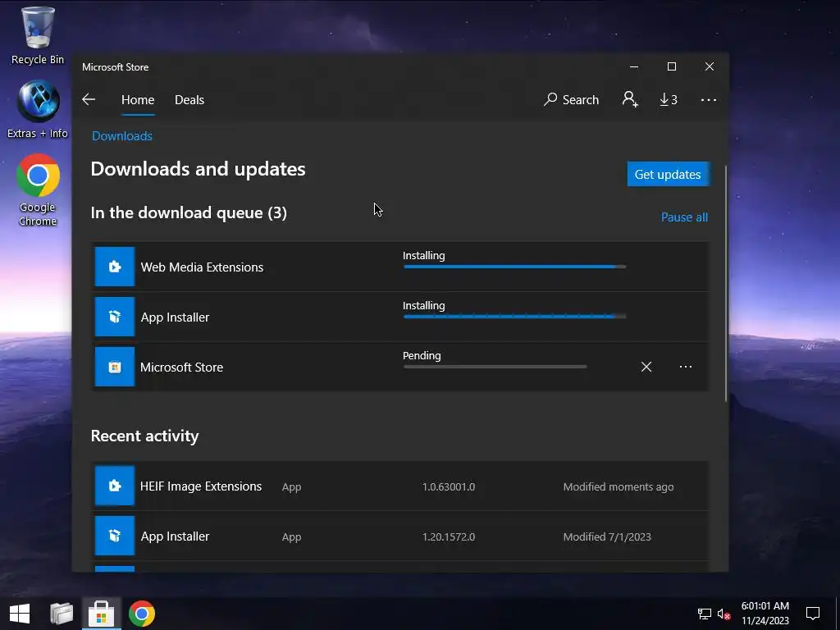
Task: Switch to the Deals tab
Action: [189, 99]
